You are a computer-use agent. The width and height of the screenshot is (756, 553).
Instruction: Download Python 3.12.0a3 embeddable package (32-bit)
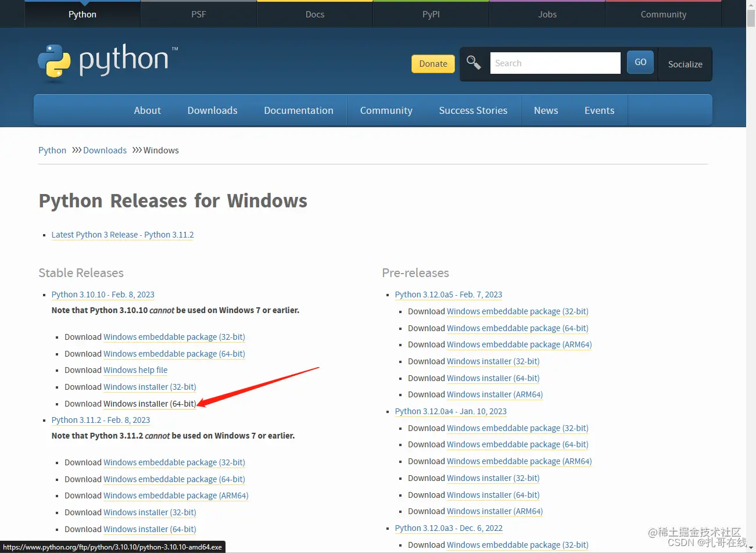[518, 545]
